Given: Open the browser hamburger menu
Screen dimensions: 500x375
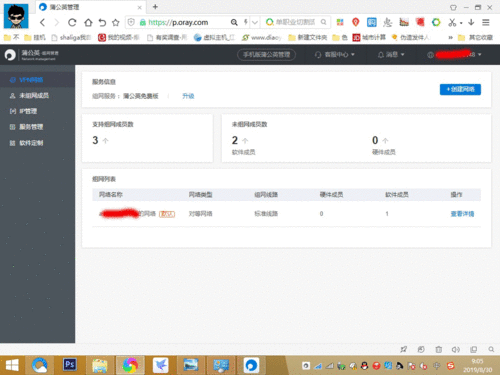Looking at the screenshot, I should (x=486, y=22).
